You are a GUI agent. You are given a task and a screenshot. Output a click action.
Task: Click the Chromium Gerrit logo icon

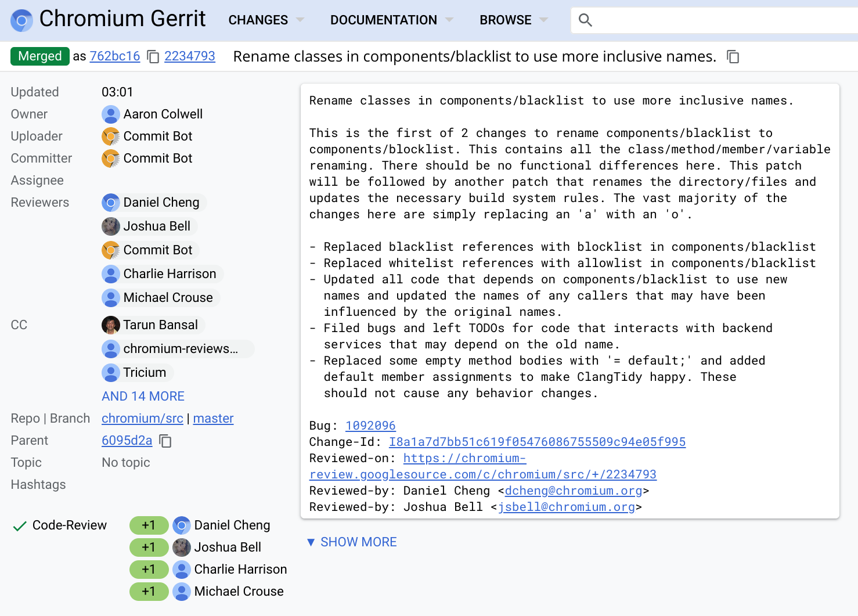coord(22,20)
